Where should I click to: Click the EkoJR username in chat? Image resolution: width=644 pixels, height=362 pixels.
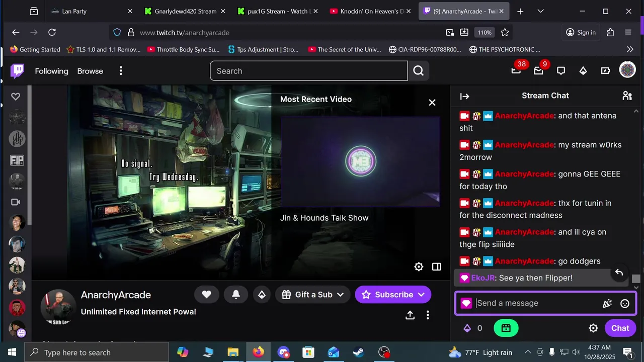click(483, 278)
